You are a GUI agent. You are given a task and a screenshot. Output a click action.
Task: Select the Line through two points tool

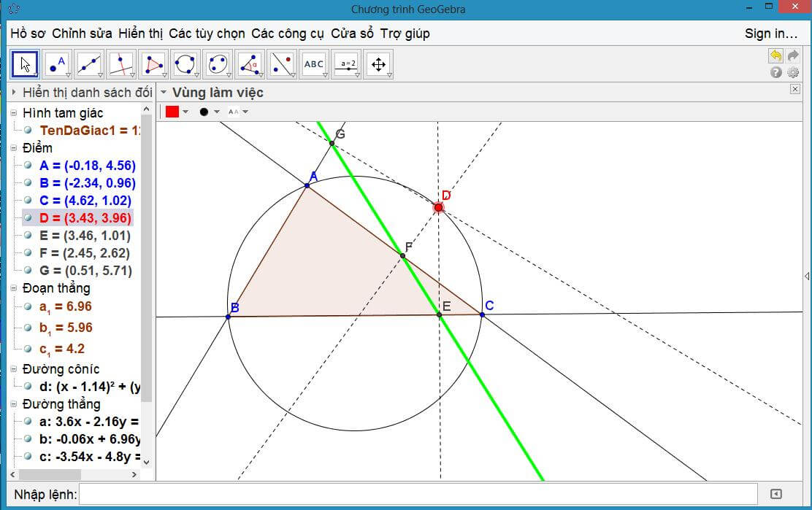click(x=89, y=64)
